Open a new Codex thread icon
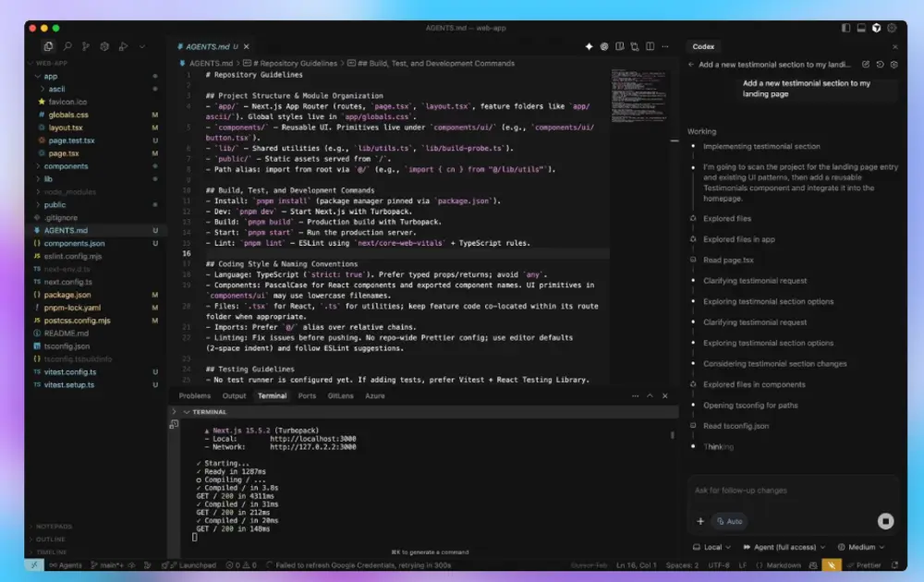This screenshot has height=582, width=924. coord(865,65)
